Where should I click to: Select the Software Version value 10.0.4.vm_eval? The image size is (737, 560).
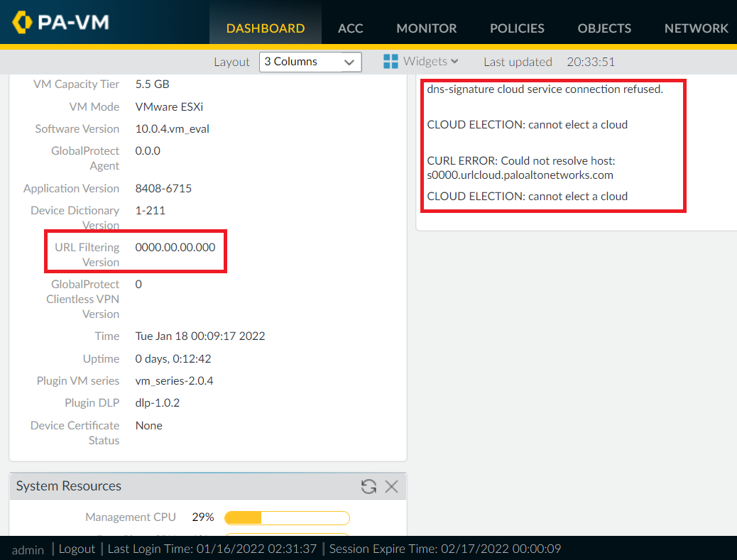coord(172,128)
